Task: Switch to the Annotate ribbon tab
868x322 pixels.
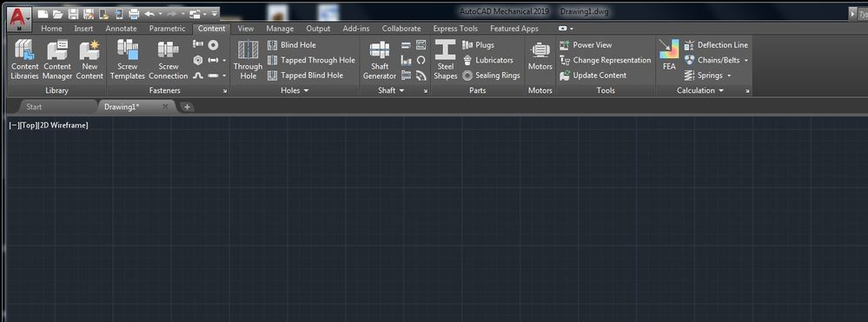Action: pos(121,29)
